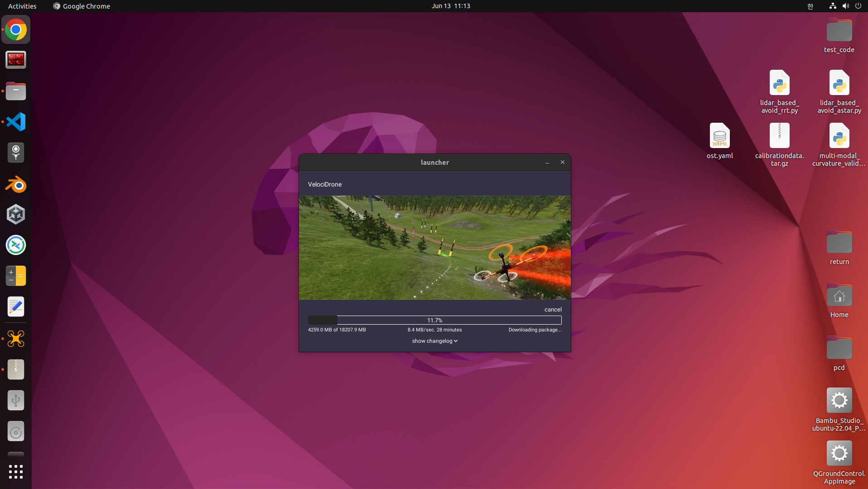Open the Files manager in dock

click(x=16, y=91)
